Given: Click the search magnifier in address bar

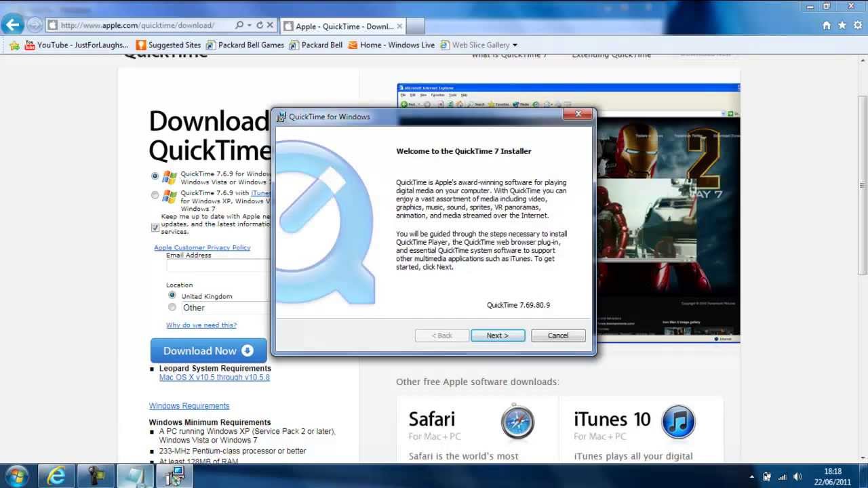Looking at the screenshot, I should 239,26.
